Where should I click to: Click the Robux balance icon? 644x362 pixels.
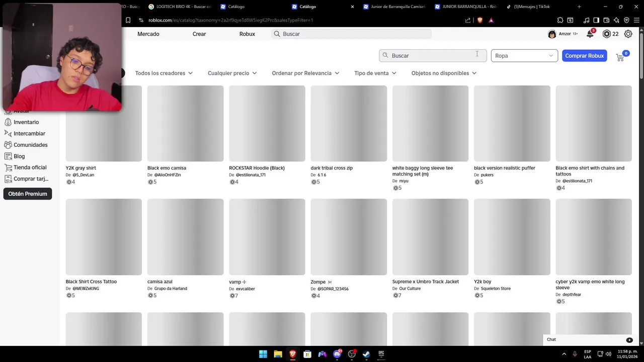(x=607, y=34)
